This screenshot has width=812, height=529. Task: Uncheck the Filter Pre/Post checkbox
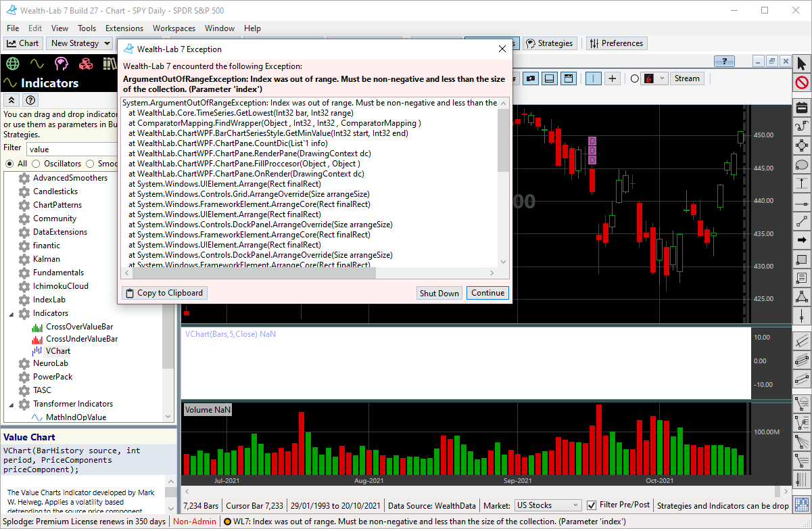coord(592,505)
